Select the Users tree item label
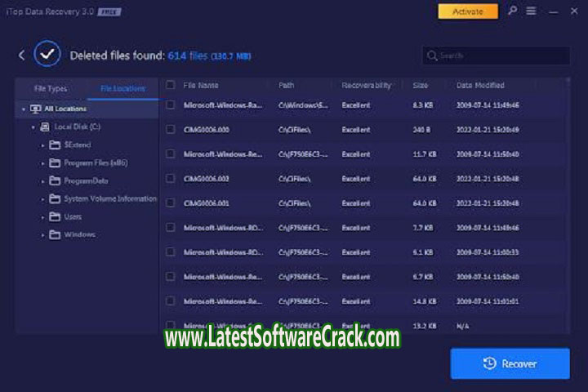This screenshot has width=588, height=392. pyautogui.click(x=73, y=216)
